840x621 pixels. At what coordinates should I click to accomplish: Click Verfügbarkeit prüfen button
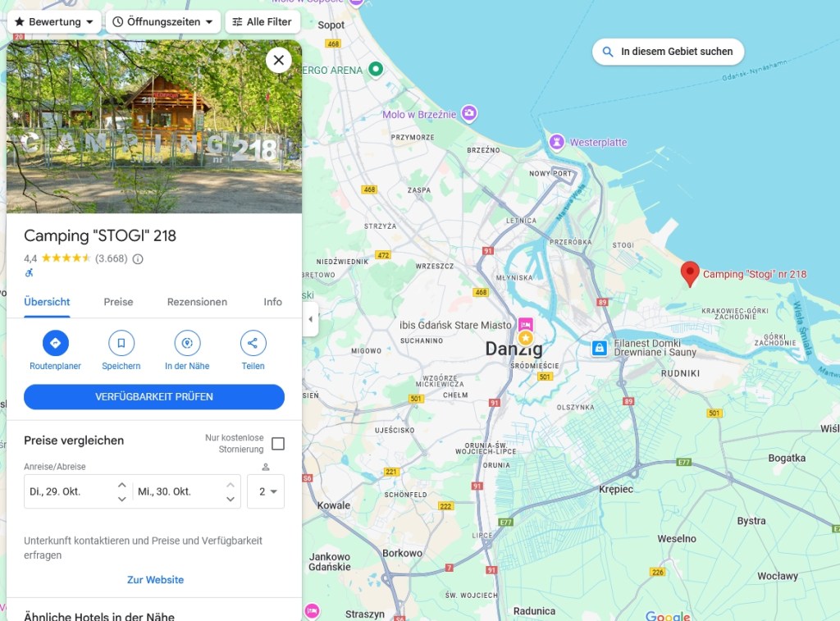tap(154, 397)
